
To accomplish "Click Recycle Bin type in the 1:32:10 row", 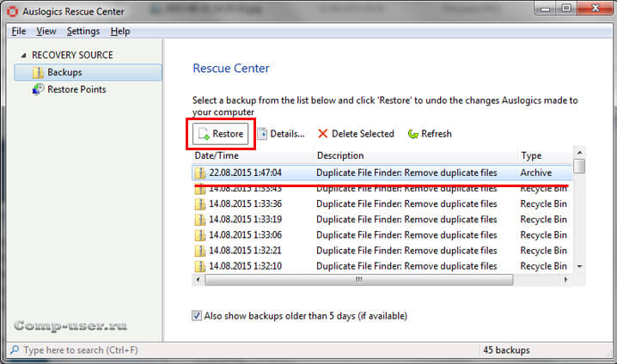I will coord(543,266).
